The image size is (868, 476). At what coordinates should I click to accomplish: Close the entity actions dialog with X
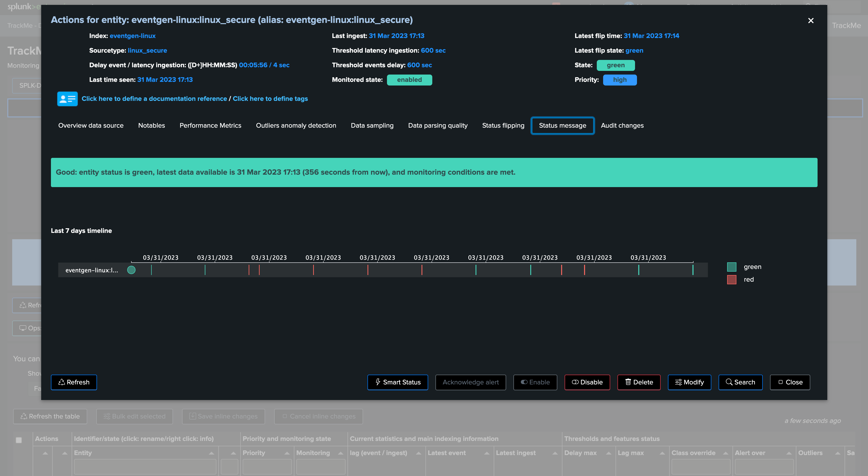click(811, 20)
